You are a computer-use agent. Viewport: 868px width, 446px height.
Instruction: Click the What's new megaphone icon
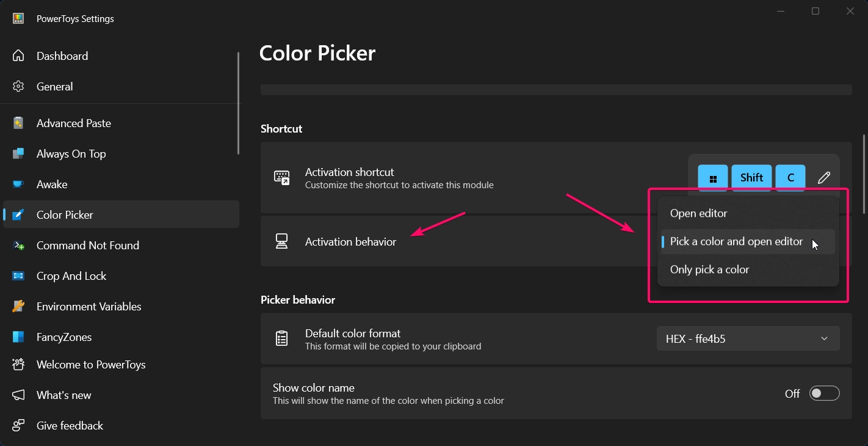[x=18, y=395]
